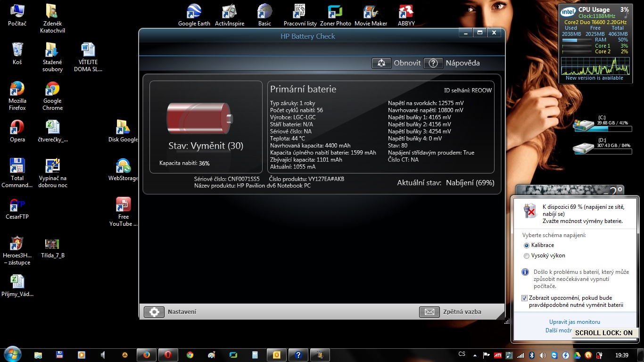Screen dimensions: 644x362
Task: Select the Třída_7_B desktop icon
Action: pyautogui.click(x=52, y=248)
